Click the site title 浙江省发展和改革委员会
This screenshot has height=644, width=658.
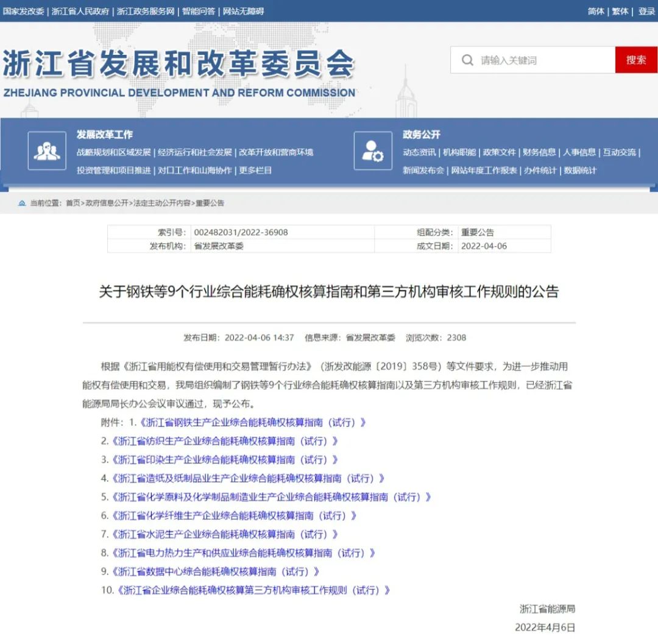(179, 63)
